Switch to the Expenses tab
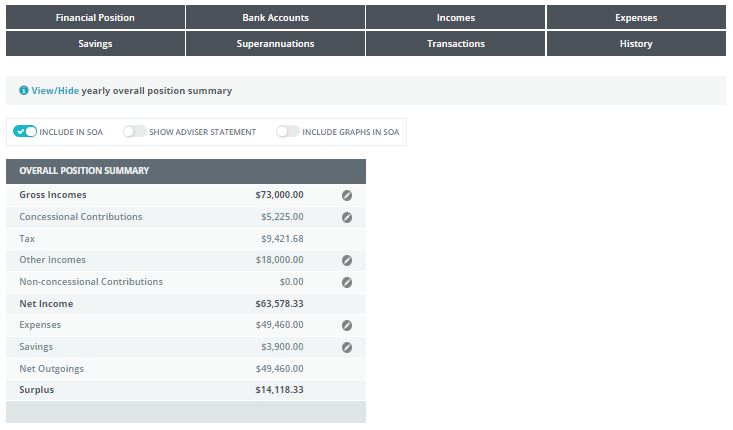Viewport: 733px width, 430px height. (x=636, y=17)
